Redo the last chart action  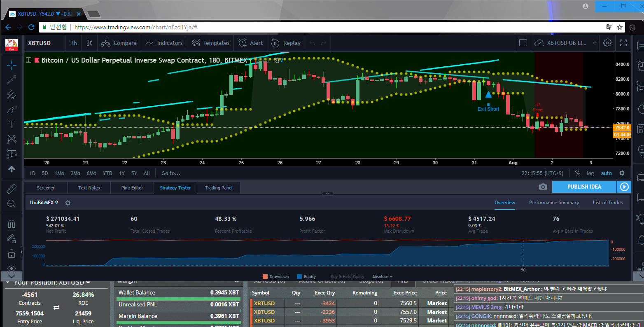click(324, 43)
